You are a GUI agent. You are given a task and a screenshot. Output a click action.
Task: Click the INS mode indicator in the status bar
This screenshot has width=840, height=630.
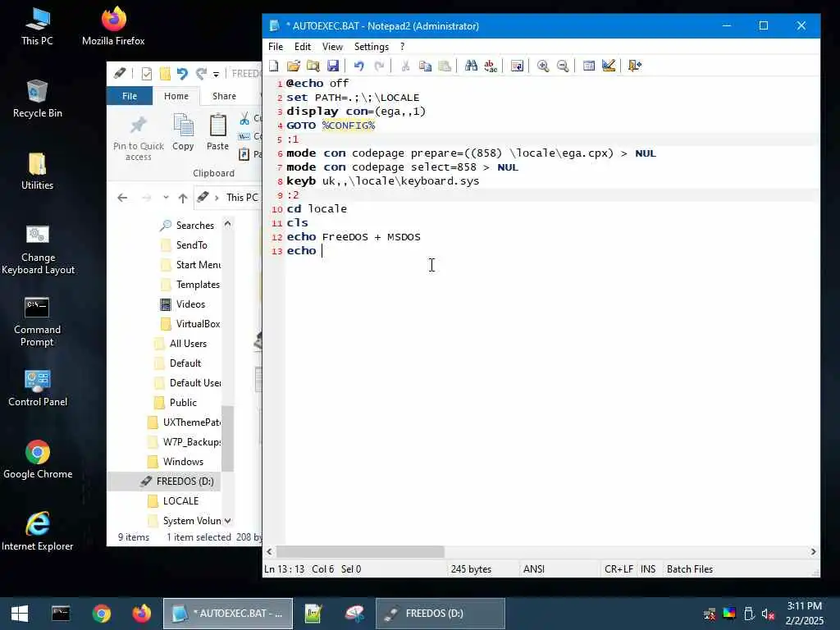[x=648, y=569]
